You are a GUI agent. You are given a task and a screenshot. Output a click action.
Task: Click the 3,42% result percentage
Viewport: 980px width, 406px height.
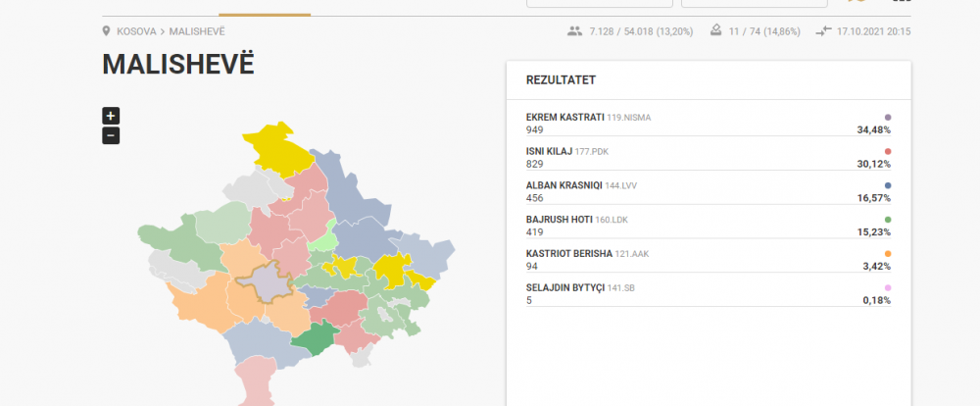click(876, 267)
